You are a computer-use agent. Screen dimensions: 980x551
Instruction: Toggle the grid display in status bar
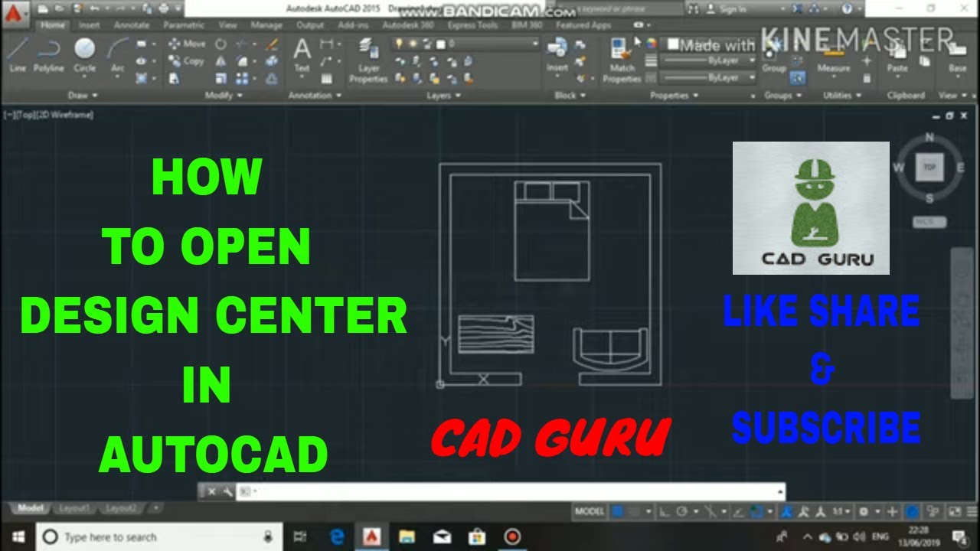tap(617, 511)
